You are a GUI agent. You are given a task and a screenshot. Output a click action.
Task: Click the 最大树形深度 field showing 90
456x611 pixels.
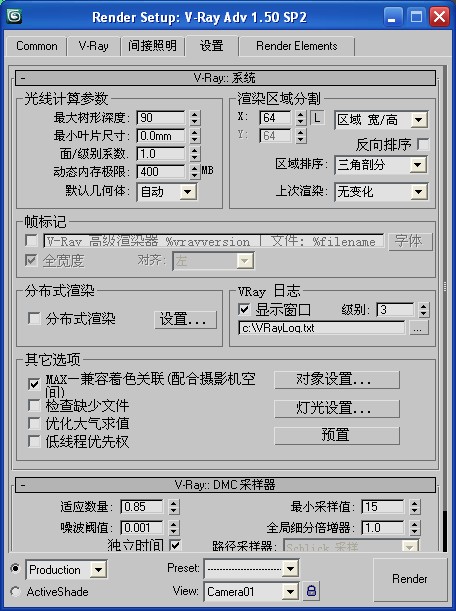tap(161, 118)
